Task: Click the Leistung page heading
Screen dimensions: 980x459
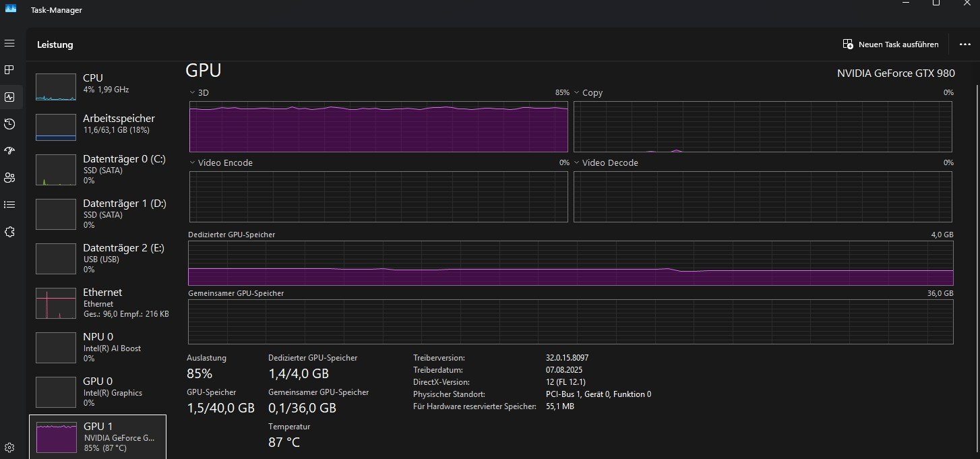Action: [x=55, y=44]
